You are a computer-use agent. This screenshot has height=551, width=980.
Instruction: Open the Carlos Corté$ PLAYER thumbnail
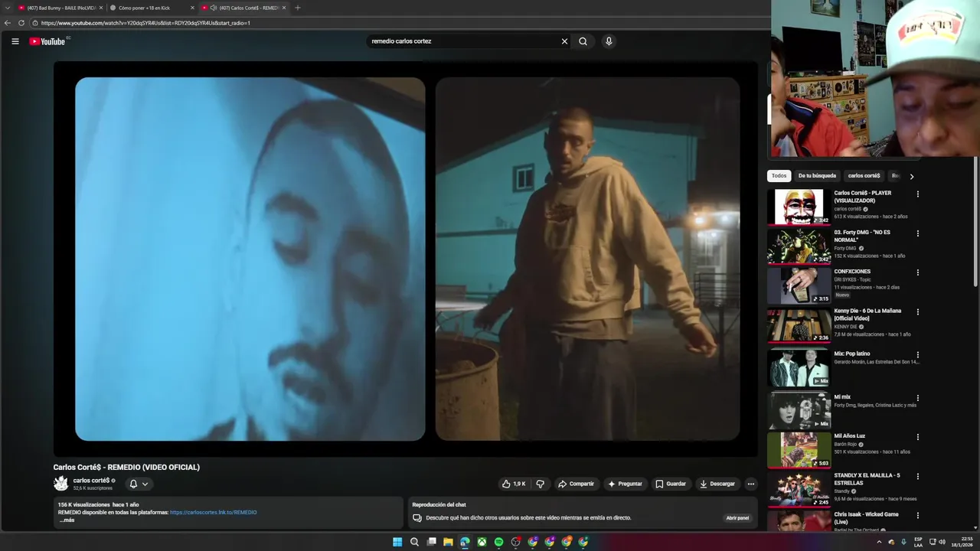[x=799, y=207]
